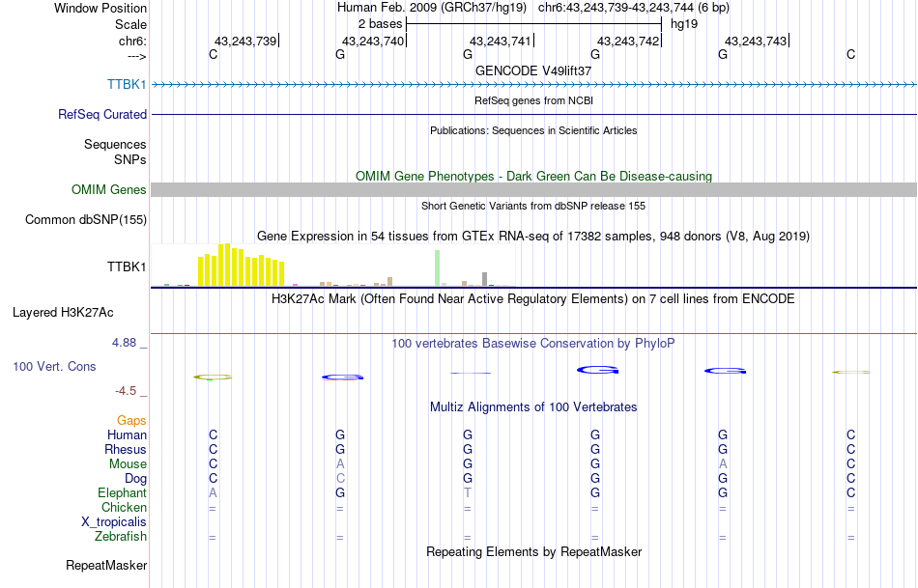This screenshot has height=588, width=918.
Task: Open the 100 Vert. Cons track label
Action: 54,366
